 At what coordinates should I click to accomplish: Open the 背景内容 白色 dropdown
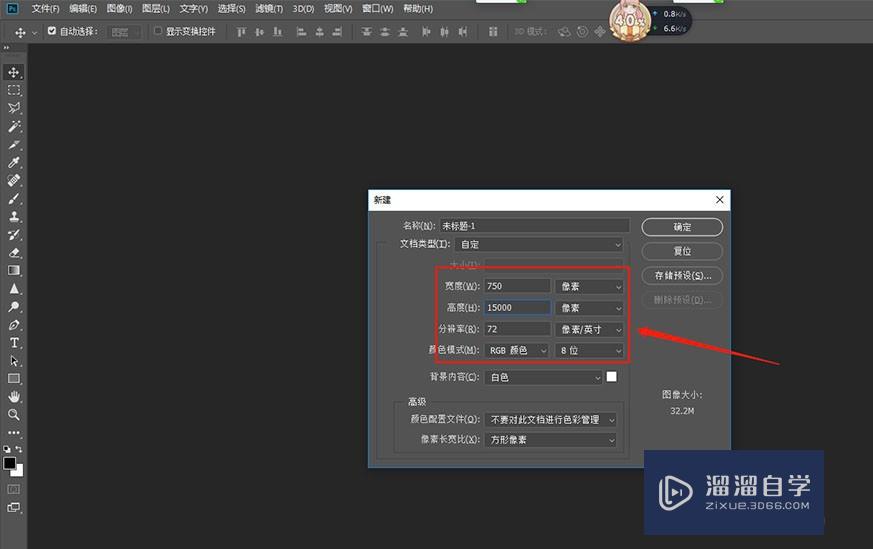pos(544,378)
